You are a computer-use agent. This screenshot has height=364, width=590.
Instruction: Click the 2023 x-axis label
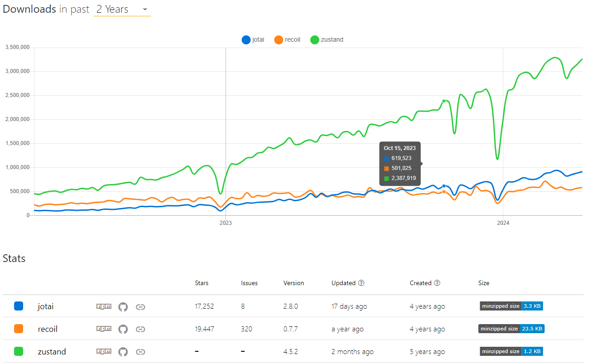[x=226, y=223]
